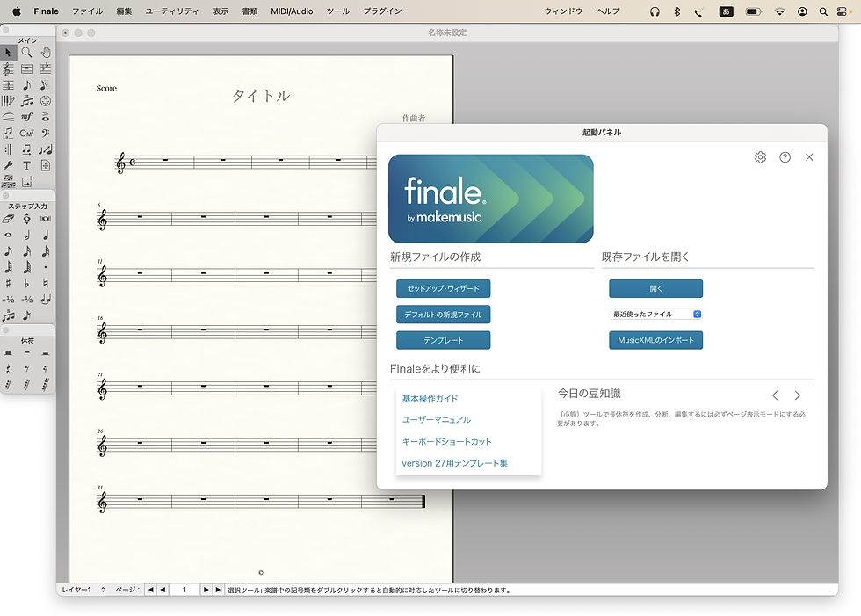Viewport: 861px width, 616px height.
Task: Select the Resize tool with two notes
Action: click(x=46, y=149)
